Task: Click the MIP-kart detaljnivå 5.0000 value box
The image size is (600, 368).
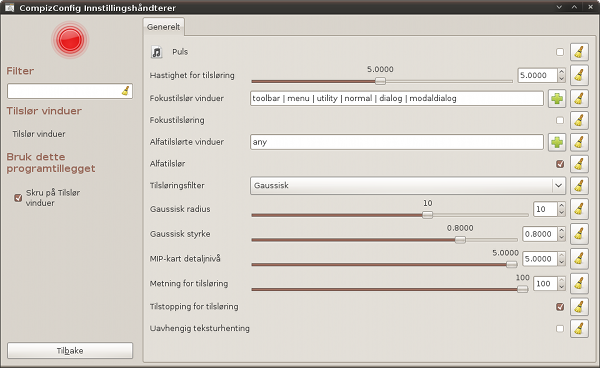Action: (540, 259)
